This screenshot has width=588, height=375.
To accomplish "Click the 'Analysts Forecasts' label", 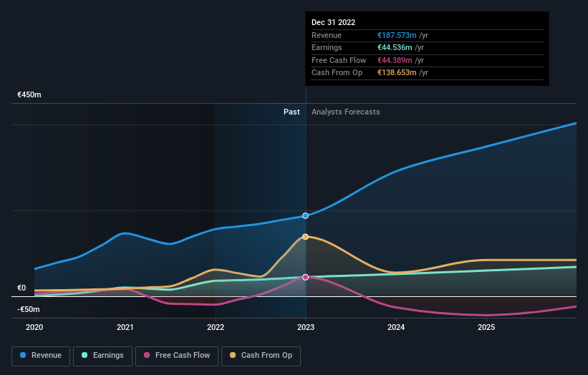I will 346,112.
